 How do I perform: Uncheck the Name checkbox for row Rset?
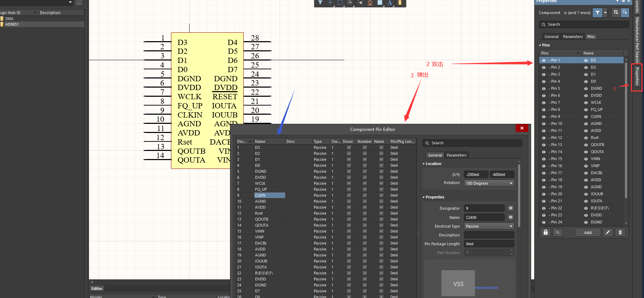[x=381, y=213]
